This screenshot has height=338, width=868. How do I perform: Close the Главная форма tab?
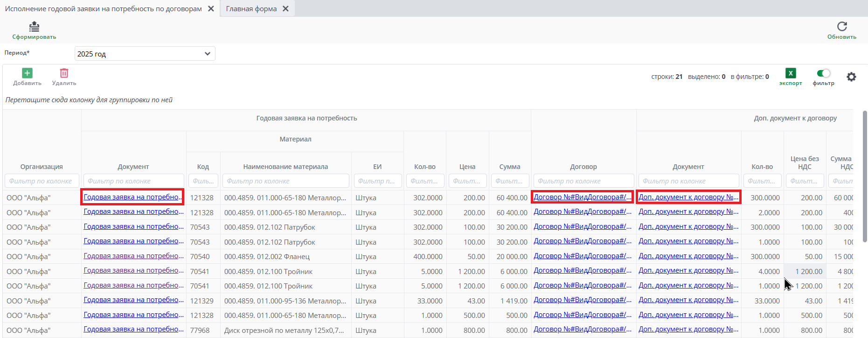(x=285, y=9)
